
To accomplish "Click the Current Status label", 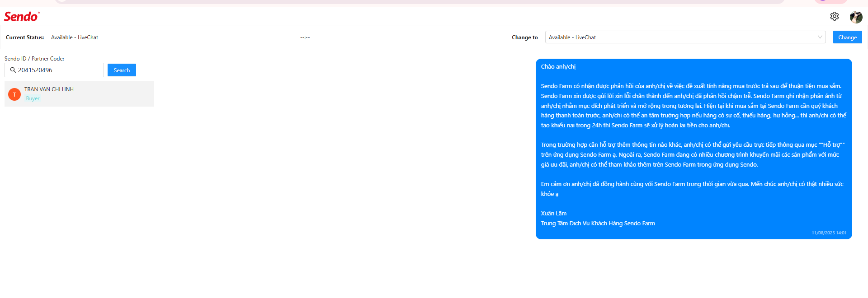I will point(25,37).
